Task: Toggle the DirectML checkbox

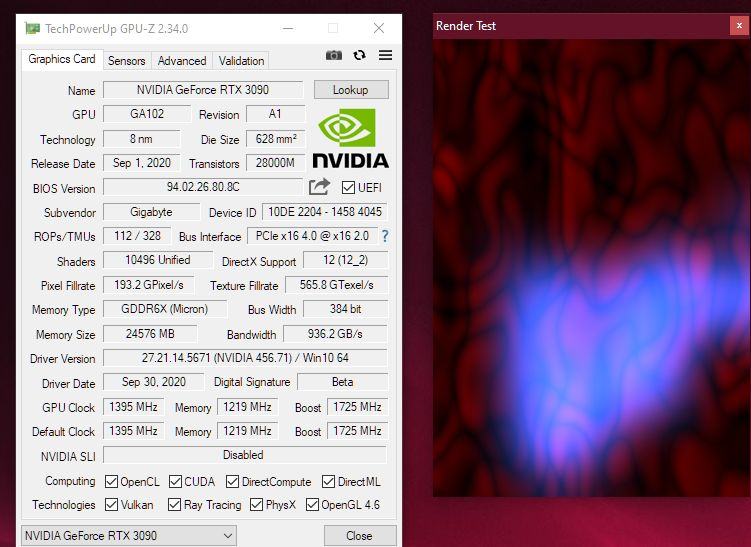Action: 329,481
